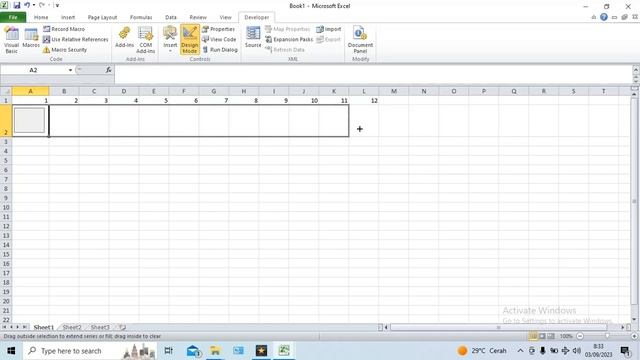Switch to the Data tab
640x360 pixels.
coord(171,17)
